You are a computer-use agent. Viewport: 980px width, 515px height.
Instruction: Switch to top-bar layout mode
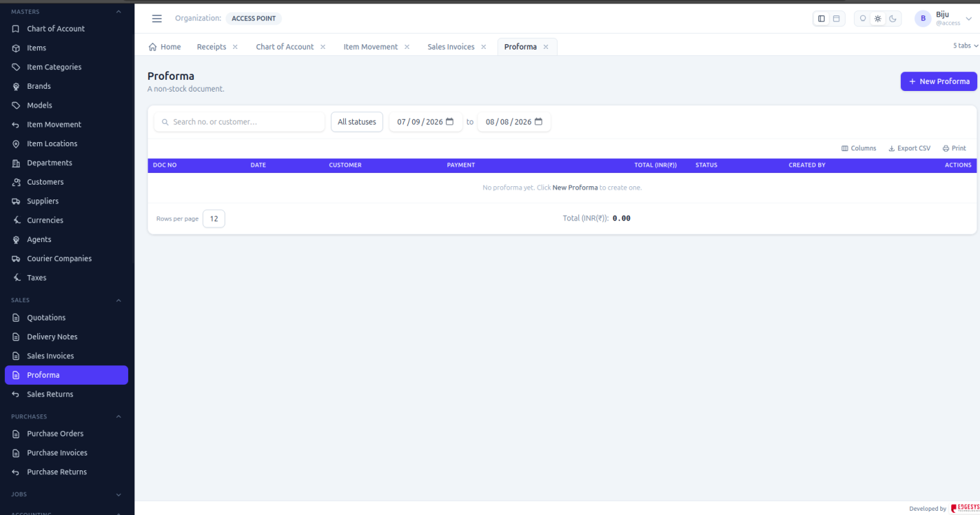click(x=836, y=19)
